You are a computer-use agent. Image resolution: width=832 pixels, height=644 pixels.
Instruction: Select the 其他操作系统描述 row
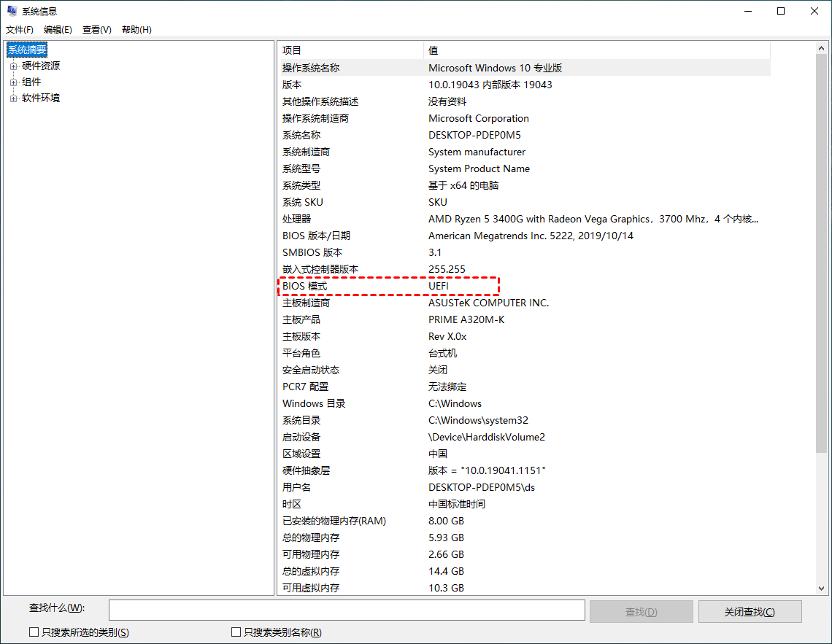click(x=524, y=101)
